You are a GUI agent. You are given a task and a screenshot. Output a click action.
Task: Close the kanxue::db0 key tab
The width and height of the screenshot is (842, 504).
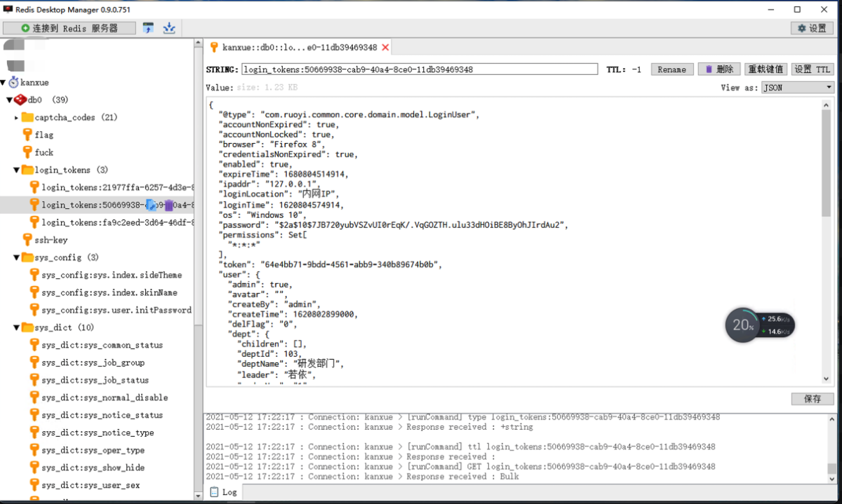385,48
